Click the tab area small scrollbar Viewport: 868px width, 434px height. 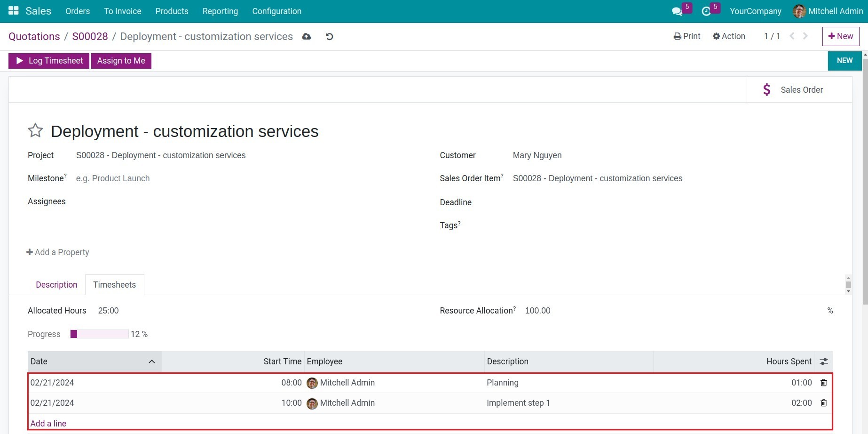click(x=848, y=285)
